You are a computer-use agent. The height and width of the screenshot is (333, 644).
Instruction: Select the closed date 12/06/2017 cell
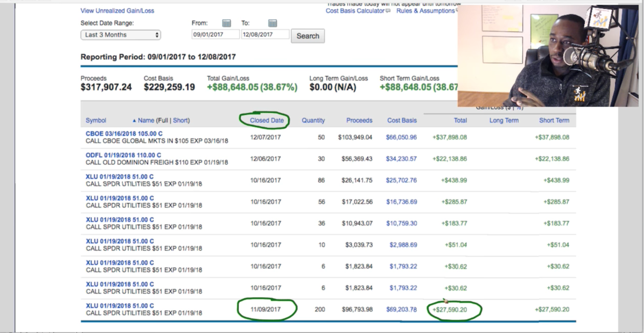pos(266,159)
